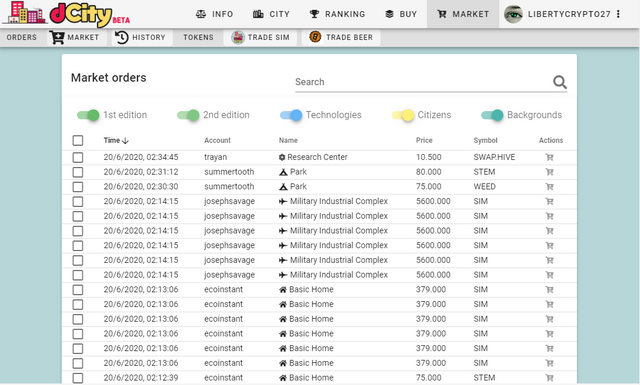Click cart icon for Research Center order

coord(549,157)
